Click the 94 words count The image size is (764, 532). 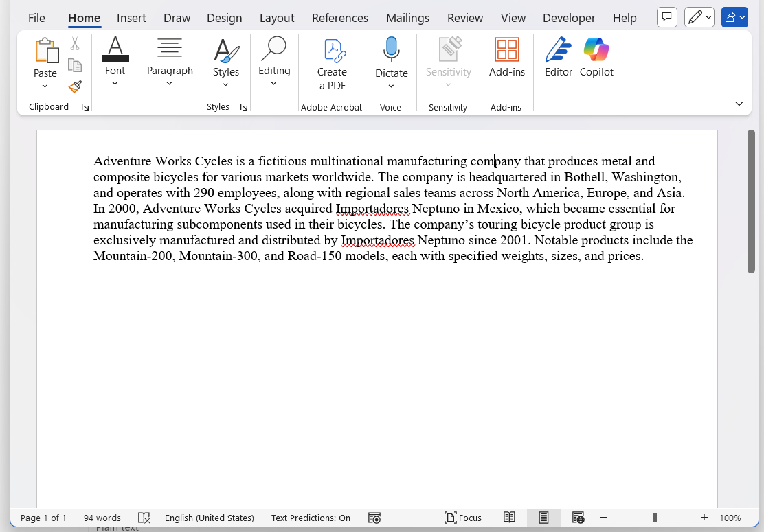(x=102, y=518)
